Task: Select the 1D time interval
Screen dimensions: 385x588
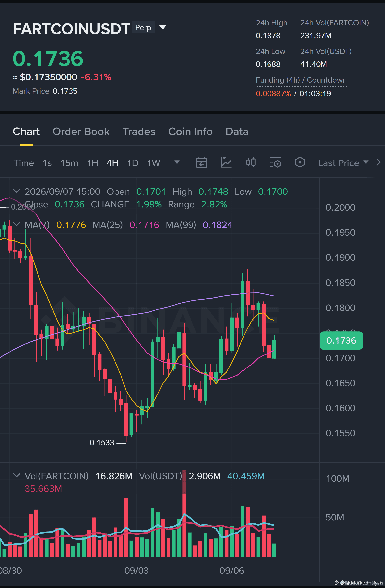Action: coord(133,163)
